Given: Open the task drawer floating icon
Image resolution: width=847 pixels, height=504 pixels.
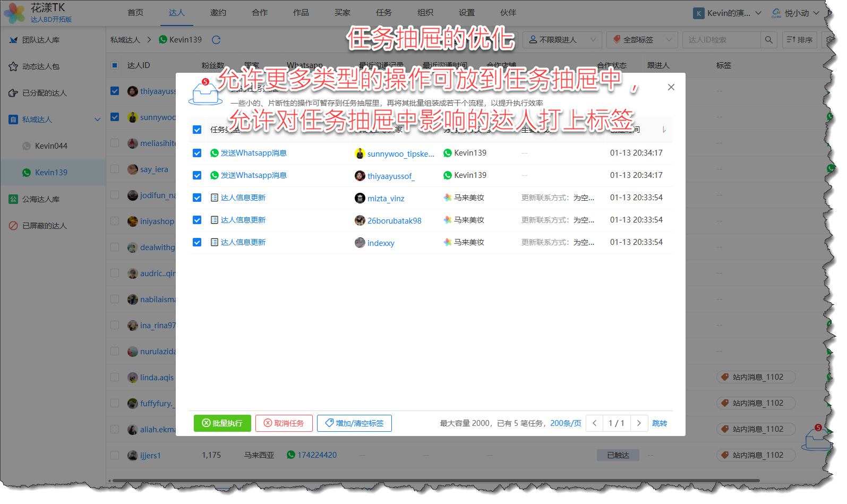Looking at the screenshot, I should [x=815, y=439].
